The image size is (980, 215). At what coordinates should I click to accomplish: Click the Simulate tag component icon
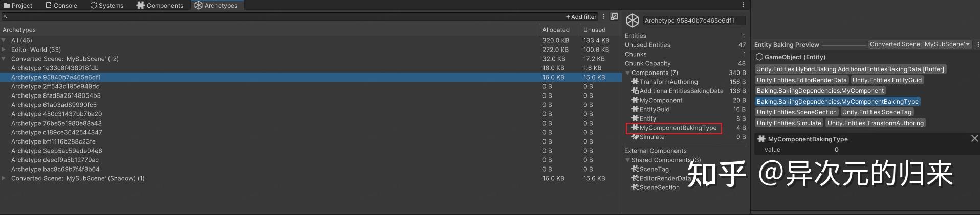[x=635, y=137]
